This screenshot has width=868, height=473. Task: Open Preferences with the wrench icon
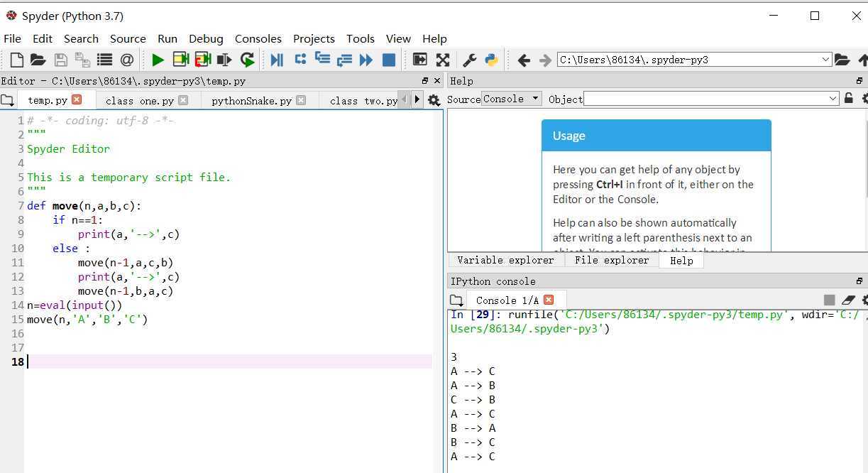tap(469, 60)
